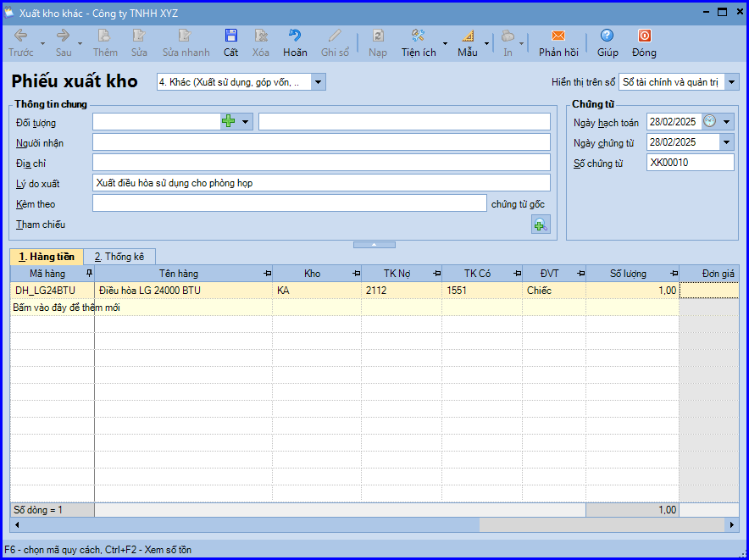Viewport: 749px width, 560px height.
Task: Open the Phản hồi feedback icon
Action: pos(558,36)
